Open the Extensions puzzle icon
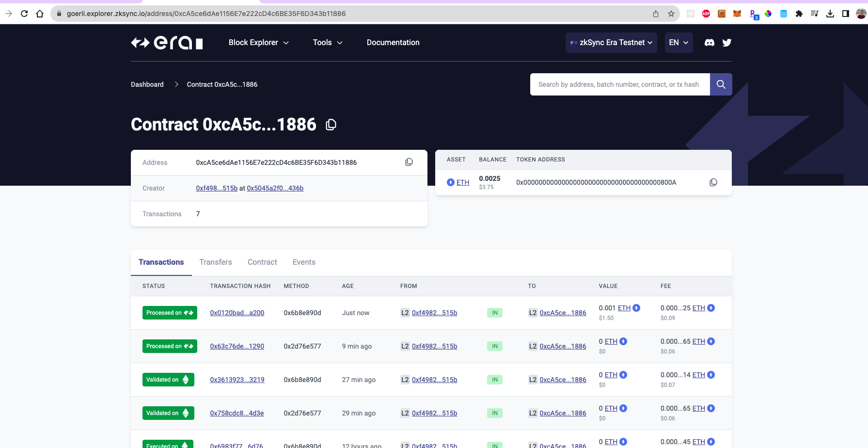The width and height of the screenshot is (868, 448). click(x=799, y=14)
